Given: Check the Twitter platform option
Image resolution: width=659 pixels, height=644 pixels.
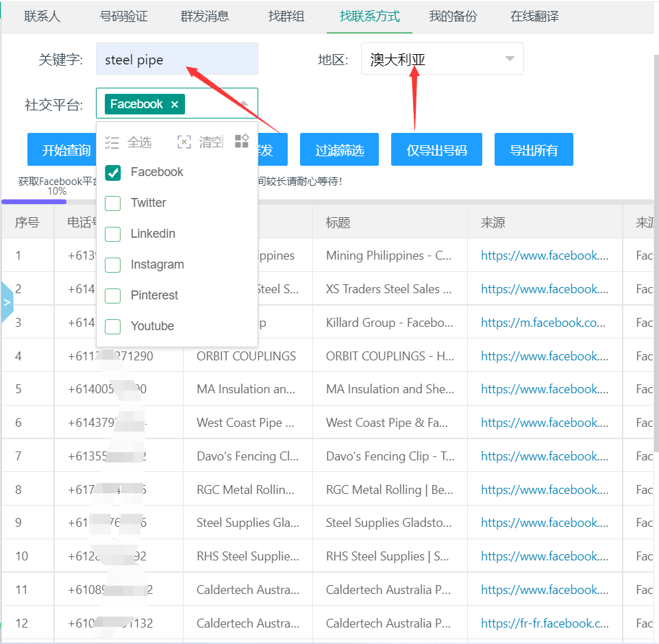Looking at the screenshot, I should [x=113, y=203].
